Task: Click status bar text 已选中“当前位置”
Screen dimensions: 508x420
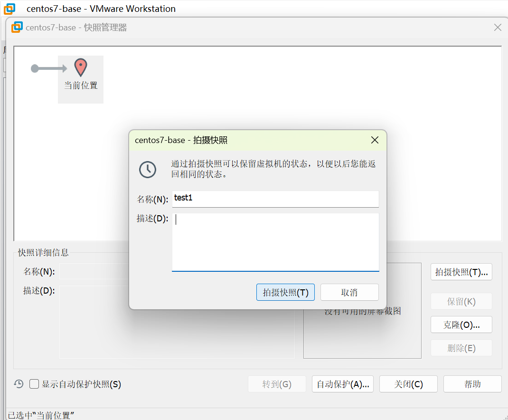Action: [x=41, y=415]
